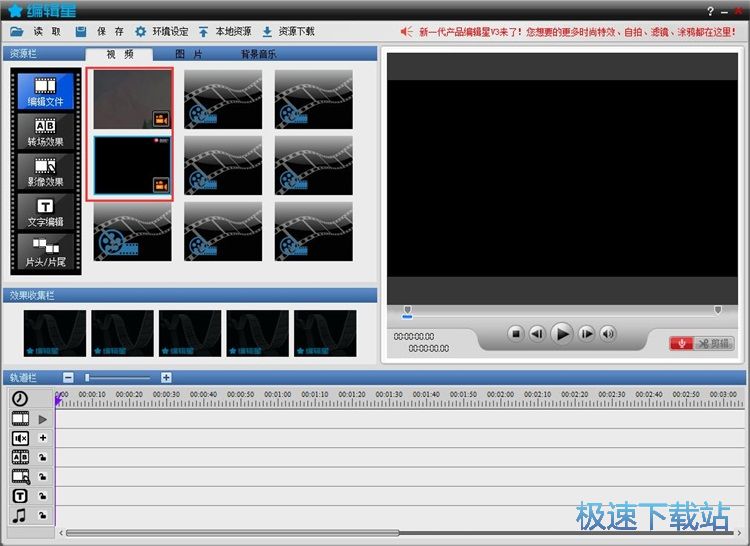This screenshot has height=546, width=750.
Task: Toggle lock on text track
Action: pos(43,496)
